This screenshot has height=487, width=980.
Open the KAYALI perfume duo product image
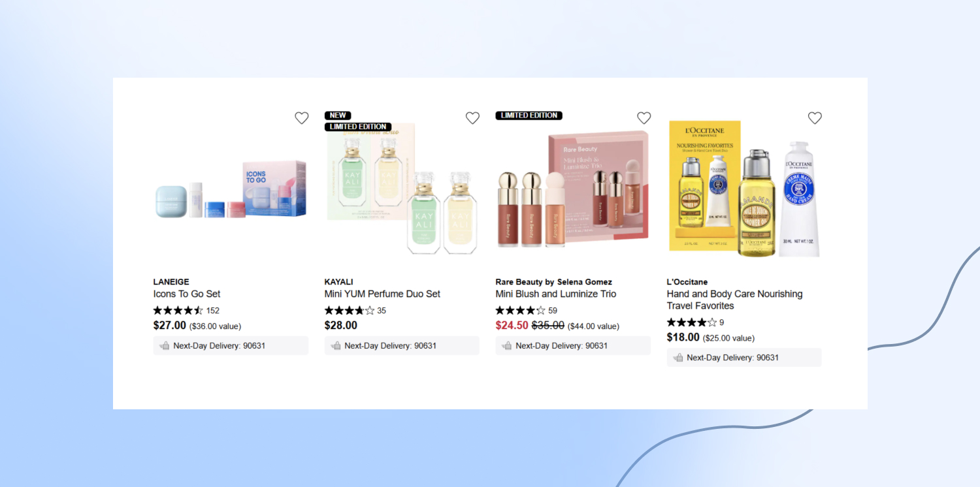click(402, 188)
